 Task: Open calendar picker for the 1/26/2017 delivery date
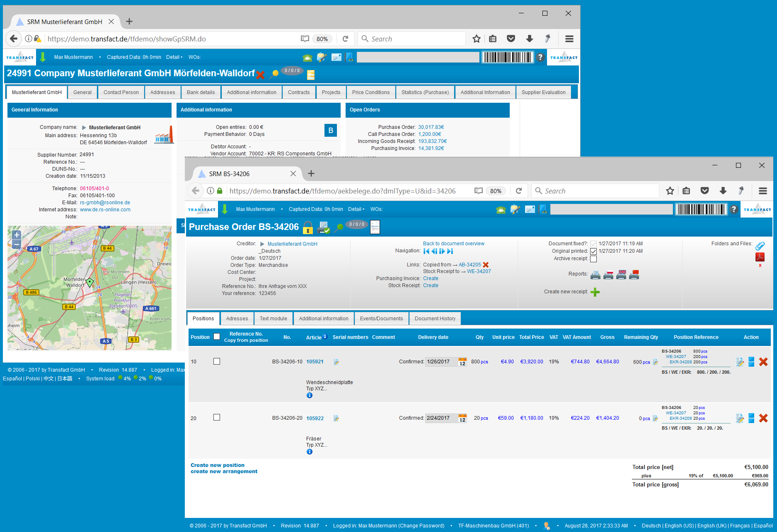[x=462, y=362]
